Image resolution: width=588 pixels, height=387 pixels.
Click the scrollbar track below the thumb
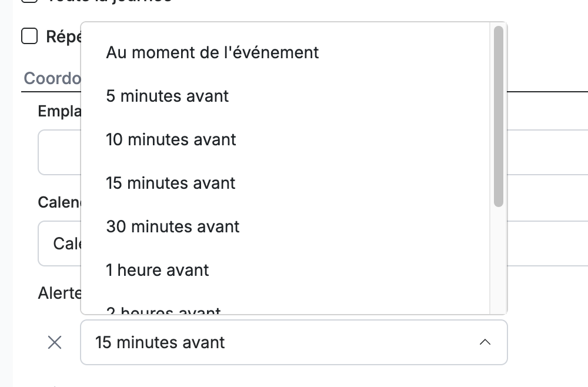tap(499, 260)
